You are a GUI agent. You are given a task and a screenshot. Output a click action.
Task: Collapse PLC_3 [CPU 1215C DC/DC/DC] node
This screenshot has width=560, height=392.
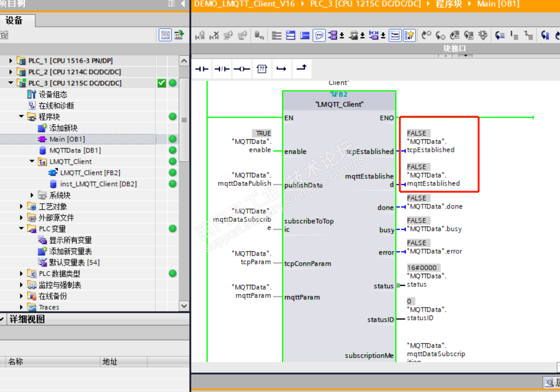(x=11, y=83)
